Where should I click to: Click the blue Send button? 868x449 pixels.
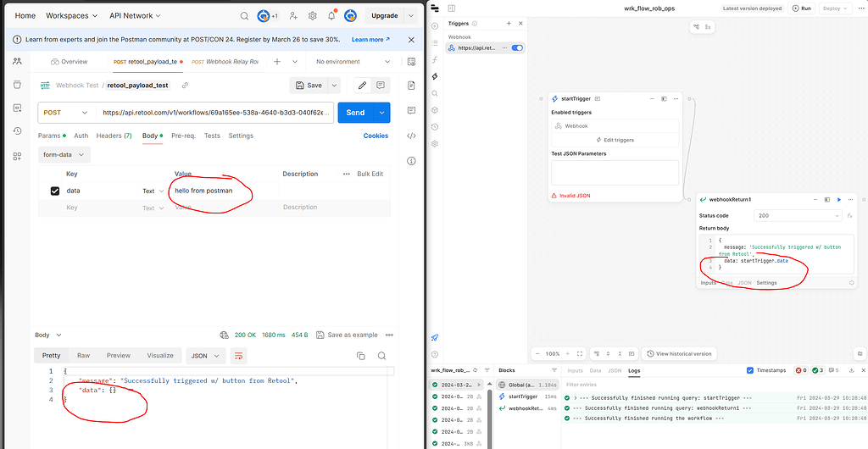tap(355, 113)
